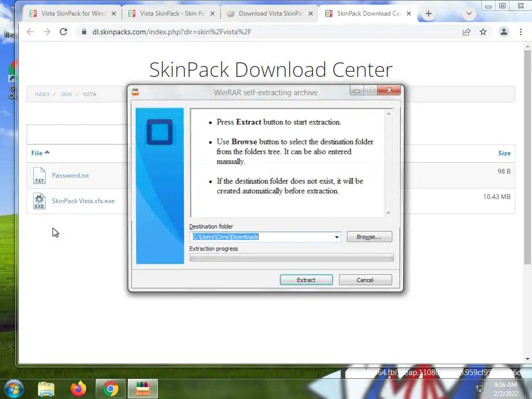Click the extraction progress bar
532x399 pixels.
pyautogui.click(x=291, y=258)
